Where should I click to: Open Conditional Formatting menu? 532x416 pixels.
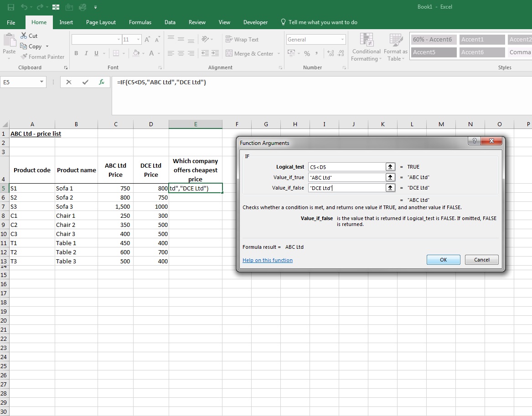pos(366,47)
